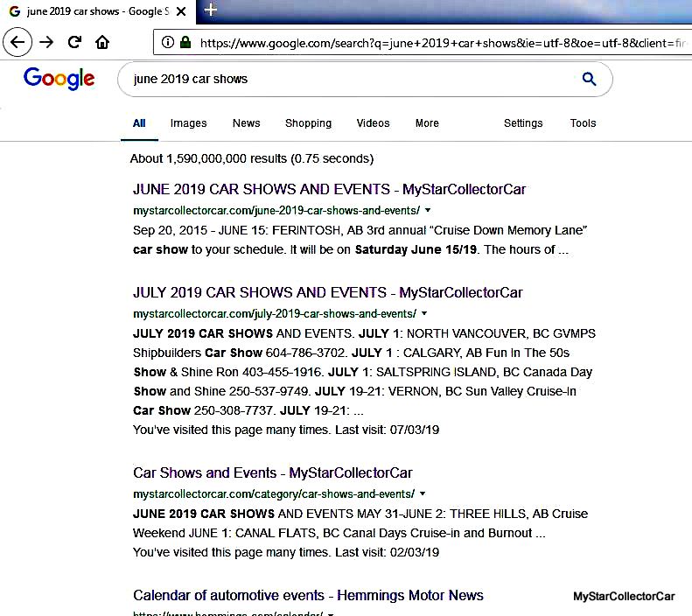Open 'JUNE 2019 CAR SHOWS AND EVENTS' result

(x=329, y=189)
